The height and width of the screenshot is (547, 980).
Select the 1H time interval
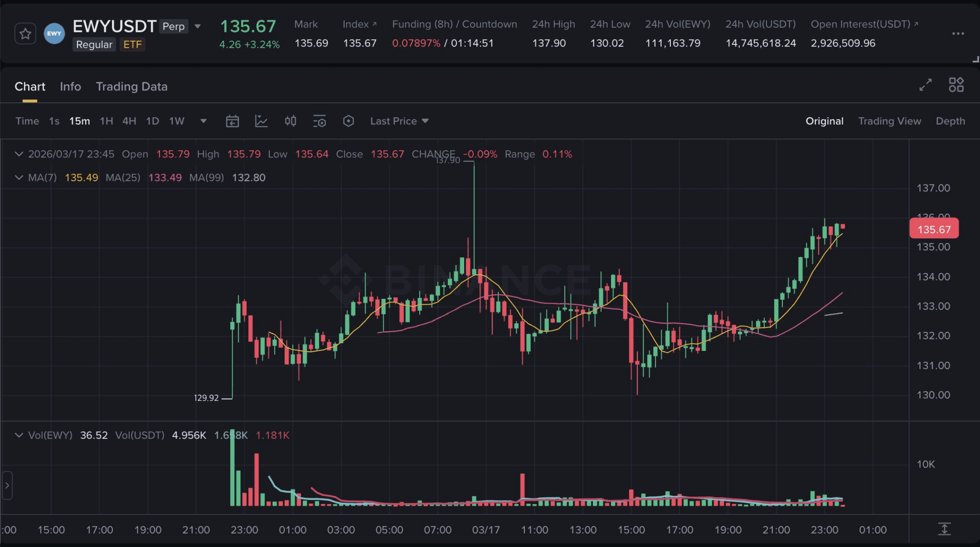(106, 121)
